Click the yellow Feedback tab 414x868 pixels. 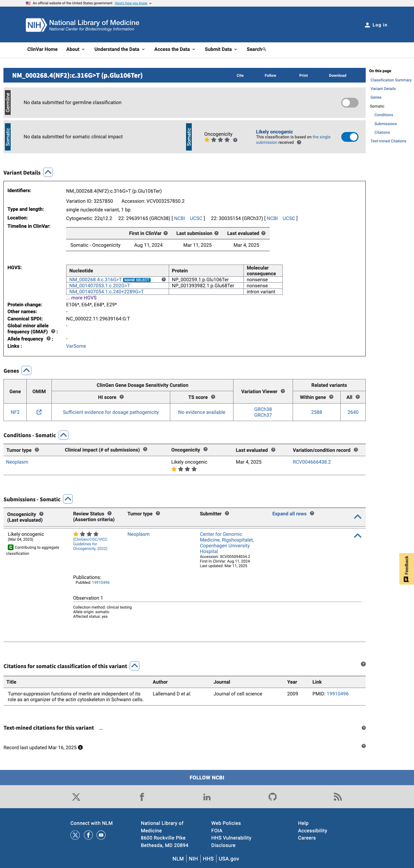(407, 569)
